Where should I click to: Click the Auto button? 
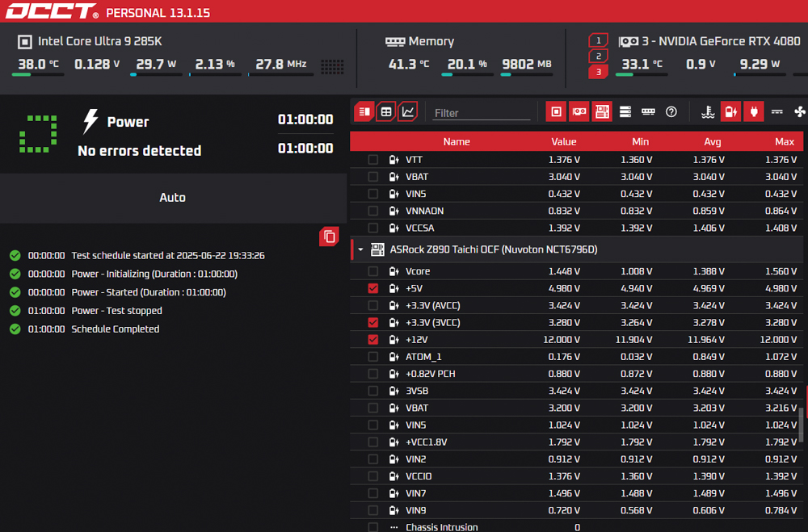173,198
